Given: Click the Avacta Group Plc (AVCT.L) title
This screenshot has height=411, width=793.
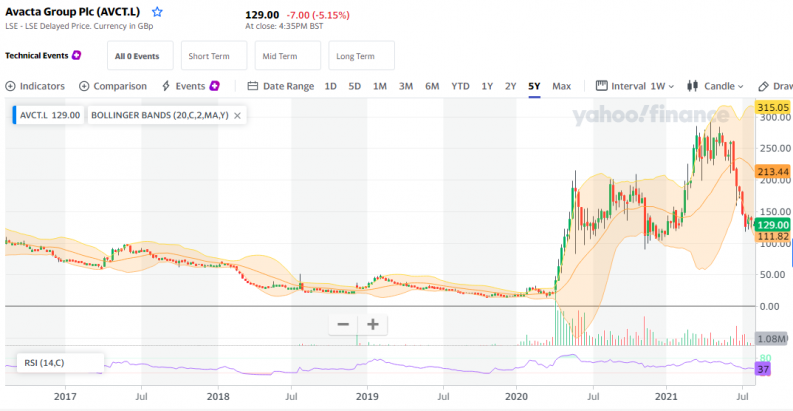Looking at the screenshot, I should (x=72, y=12).
